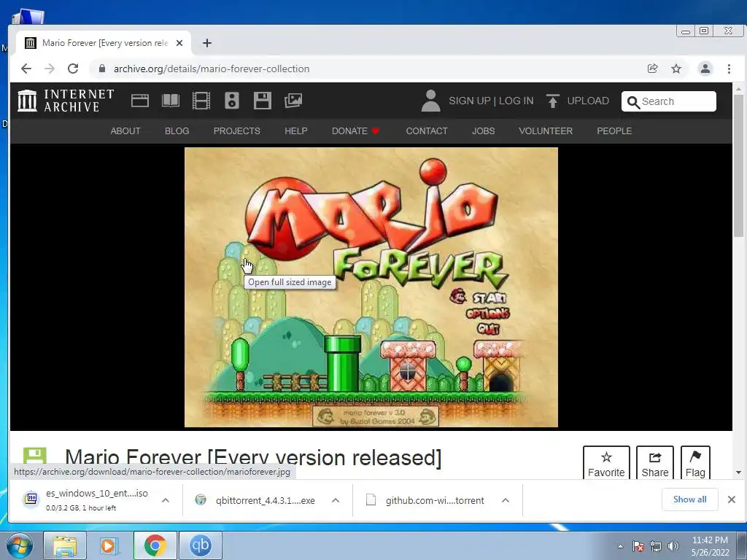Screen dimensions: 747x560
Task: Click Show all downloads button
Action: pos(689,499)
